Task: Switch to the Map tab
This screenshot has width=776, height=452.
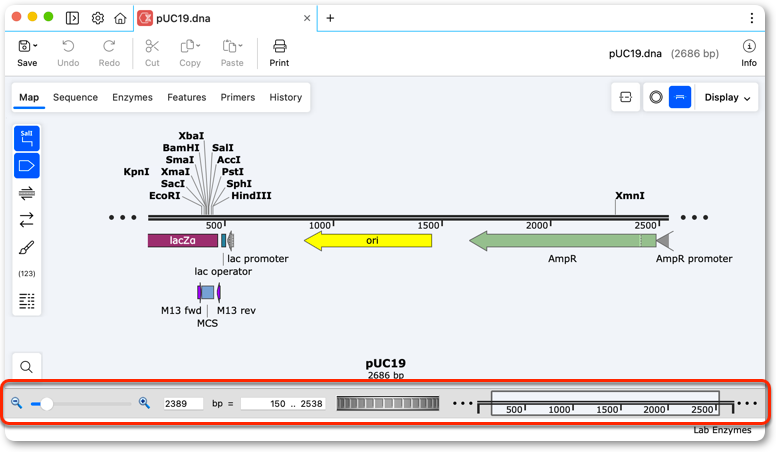Action: [x=29, y=98]
